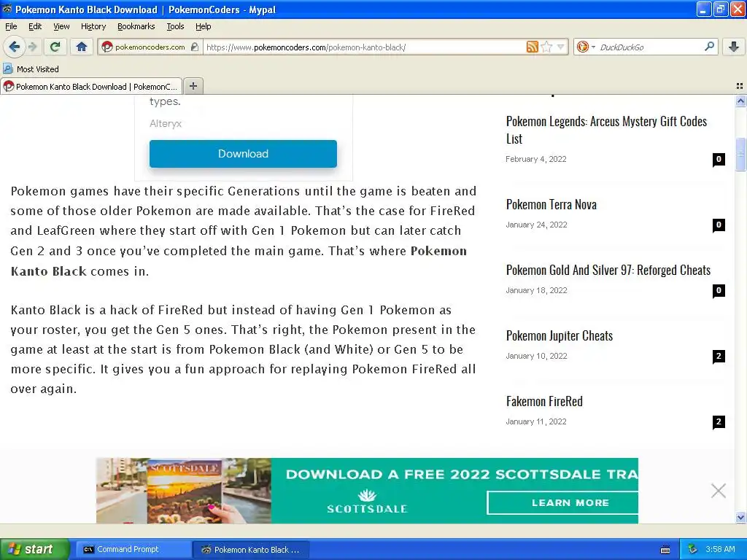
Task: Bookmark this page with the star icon
Action: click(546, 47)
